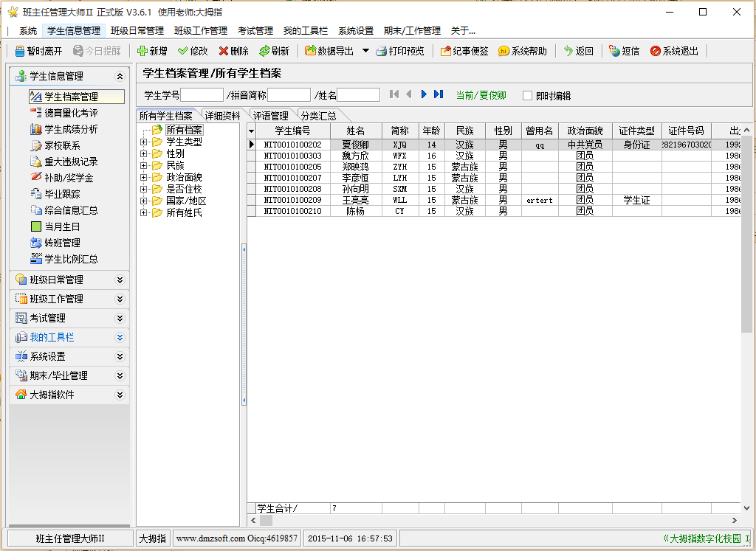Jump to last record navigation arrow
756x551 pixels.
tap(439, 94)
